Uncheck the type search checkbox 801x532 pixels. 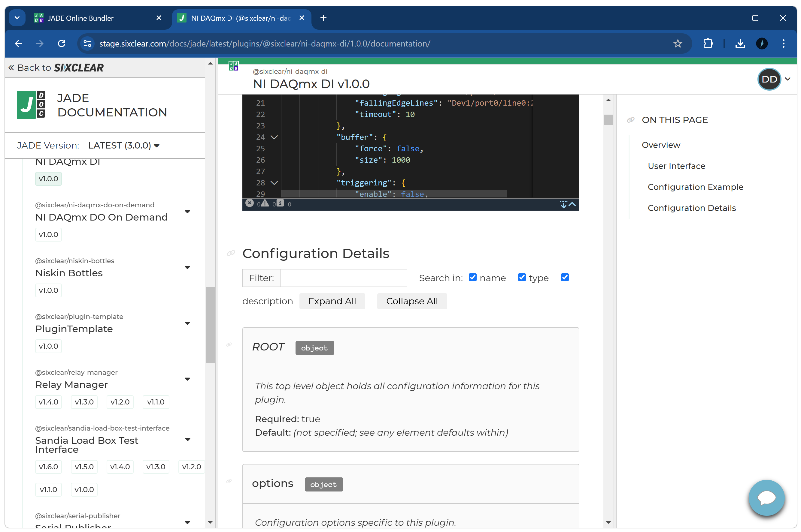(522, 277)
